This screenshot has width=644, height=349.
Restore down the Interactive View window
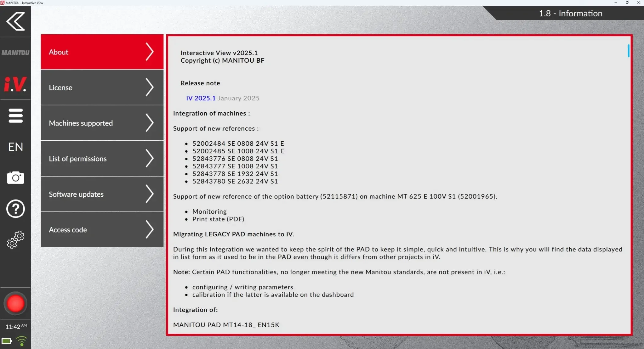[627, 3]
